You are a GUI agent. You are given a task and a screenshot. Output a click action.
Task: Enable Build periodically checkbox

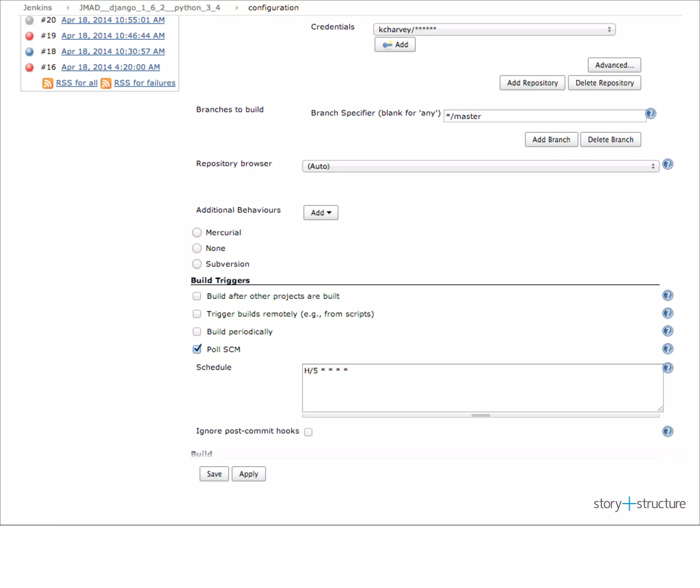(197, 332)
